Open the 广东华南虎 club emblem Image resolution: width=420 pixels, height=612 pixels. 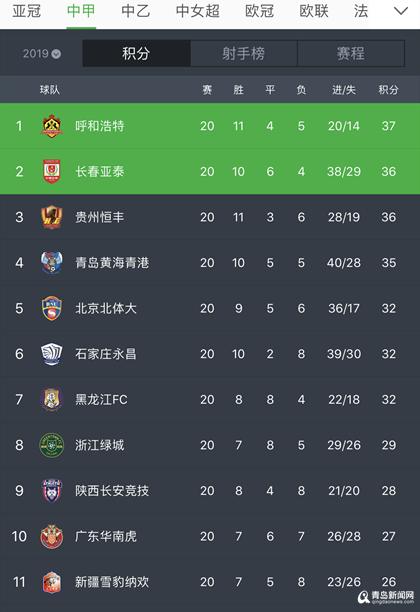[52, 536]
